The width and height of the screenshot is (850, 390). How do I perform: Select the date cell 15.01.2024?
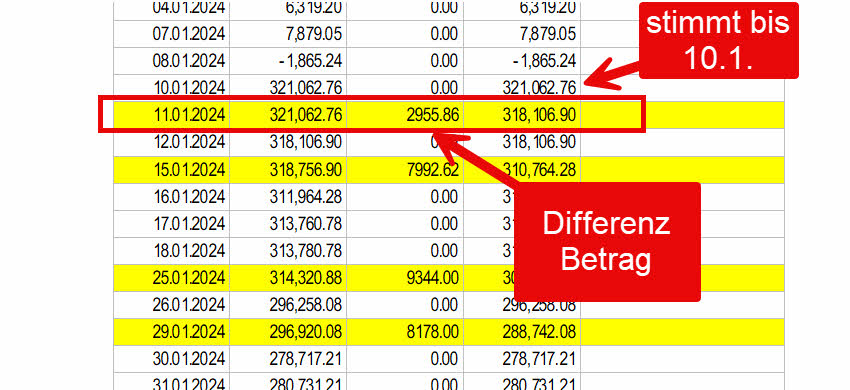point(171,170)
